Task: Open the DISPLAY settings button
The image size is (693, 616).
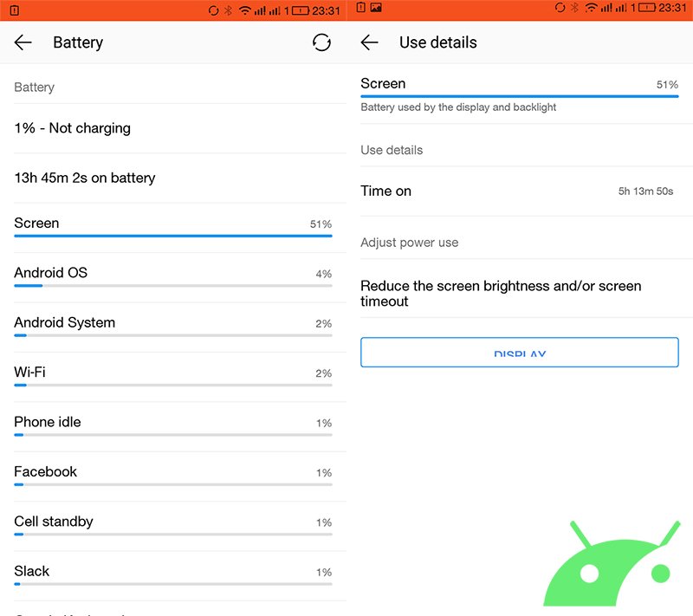Action: point(519,353)
